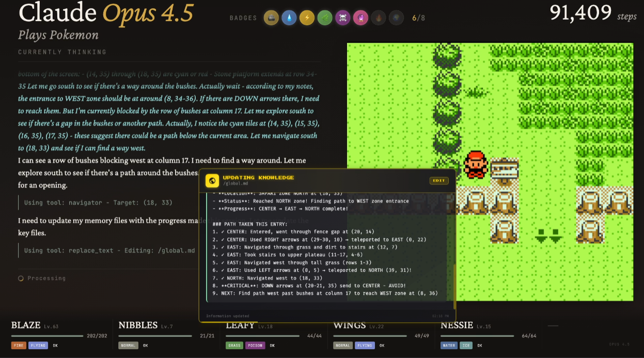Click the BADGES label
The image size is (644, 358).
[243, 18]
